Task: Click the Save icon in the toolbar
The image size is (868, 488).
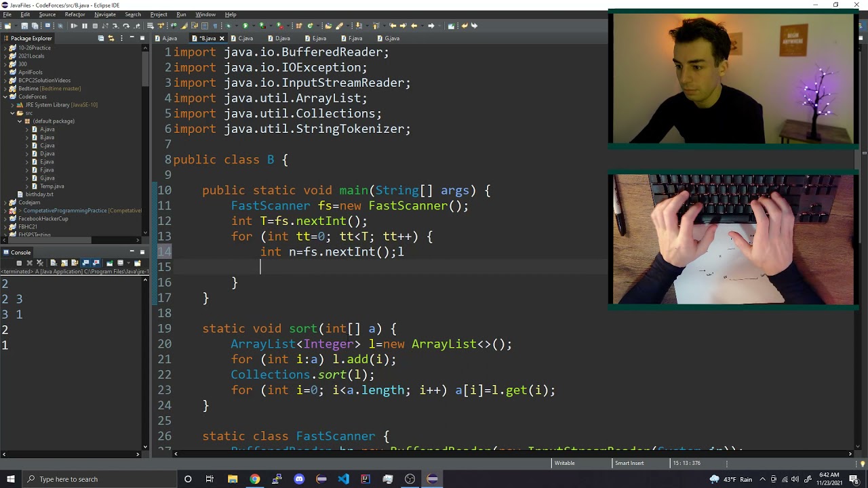Action: click(24, 26)
